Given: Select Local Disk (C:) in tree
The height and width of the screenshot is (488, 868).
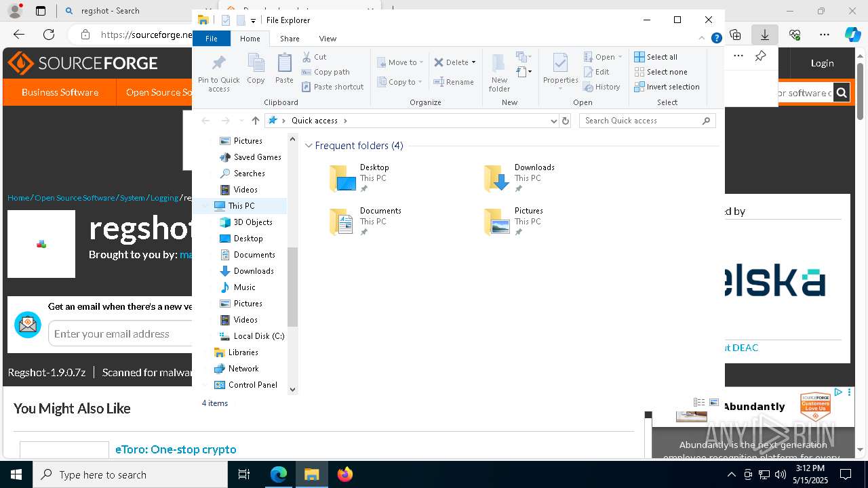Looking at the screenshot, I should (252, 336).
